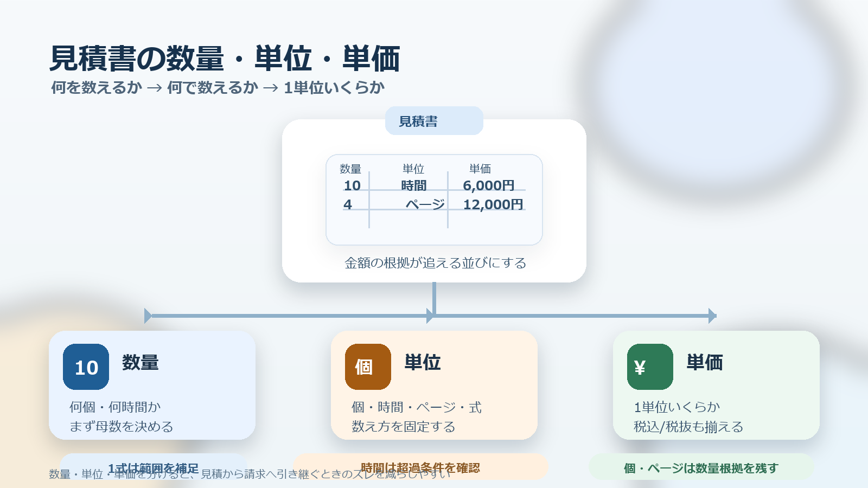
Task: Select the 見積書 tab label
Action: (434, 121)
